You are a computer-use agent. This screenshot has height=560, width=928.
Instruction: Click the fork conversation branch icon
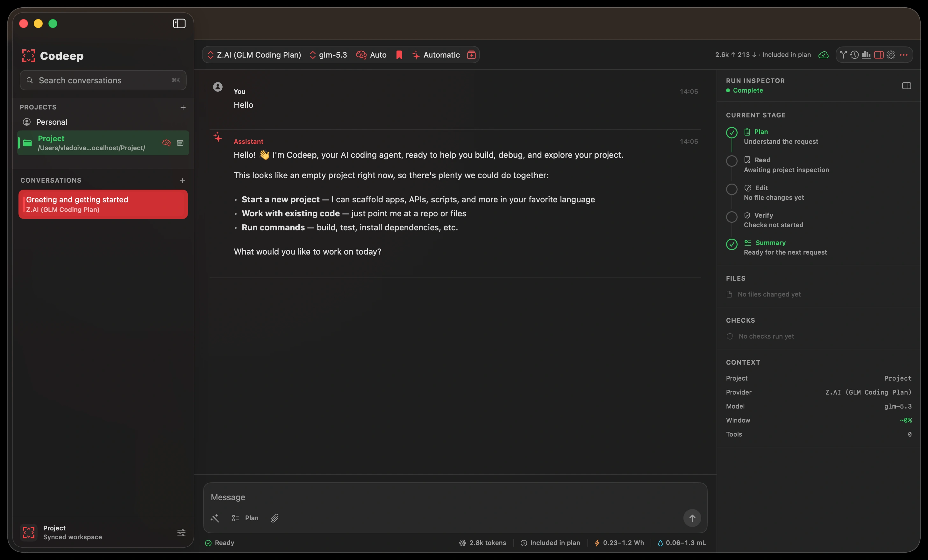tap(843, 55)
